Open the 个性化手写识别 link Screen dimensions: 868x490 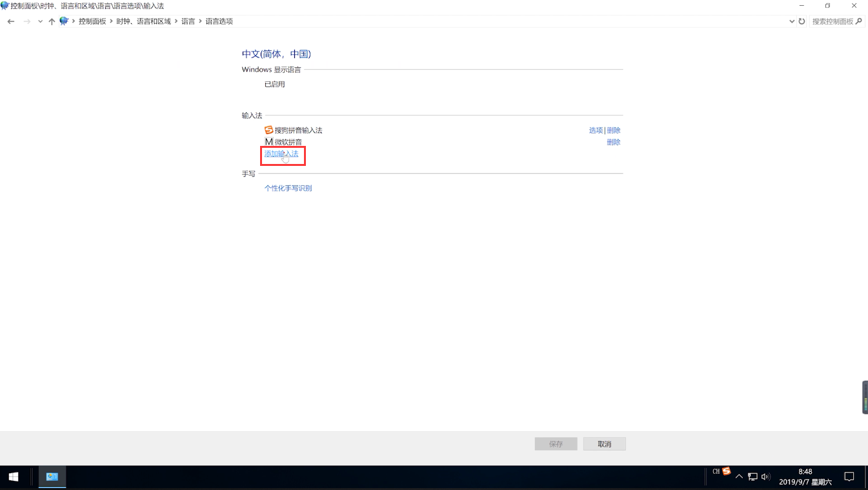(x=288, y=189)
